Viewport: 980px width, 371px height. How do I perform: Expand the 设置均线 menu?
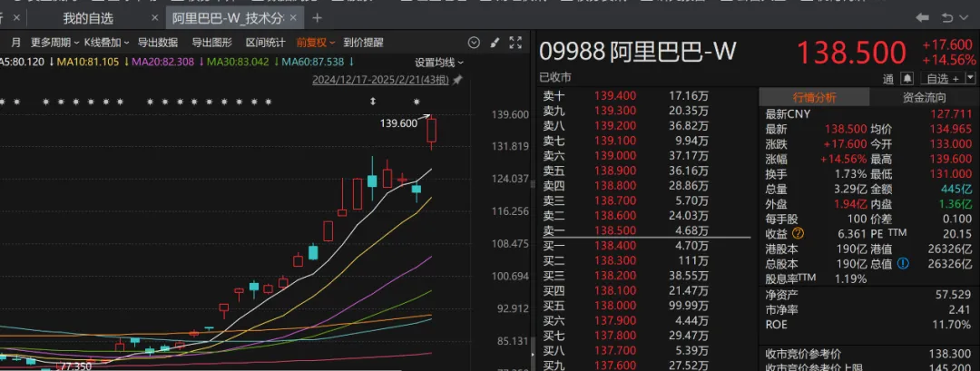pos(440,63)
